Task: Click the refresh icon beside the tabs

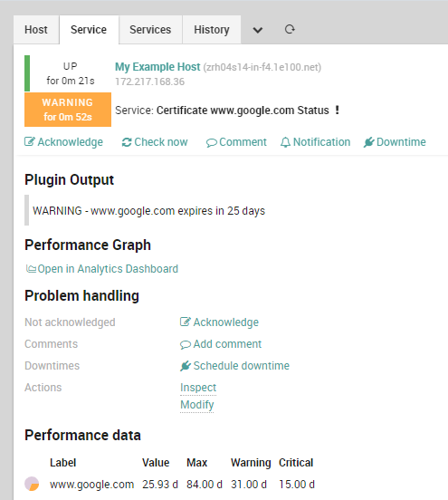Action: [290, 29]
